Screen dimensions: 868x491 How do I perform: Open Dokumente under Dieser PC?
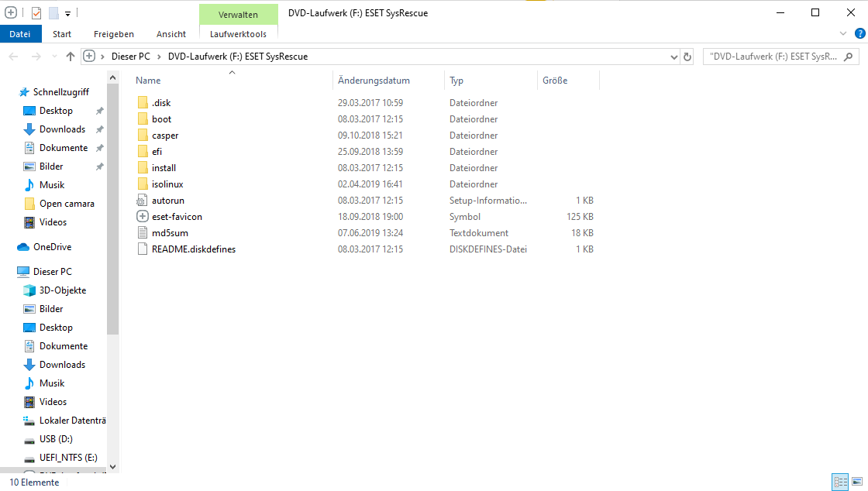click(63, 346)
